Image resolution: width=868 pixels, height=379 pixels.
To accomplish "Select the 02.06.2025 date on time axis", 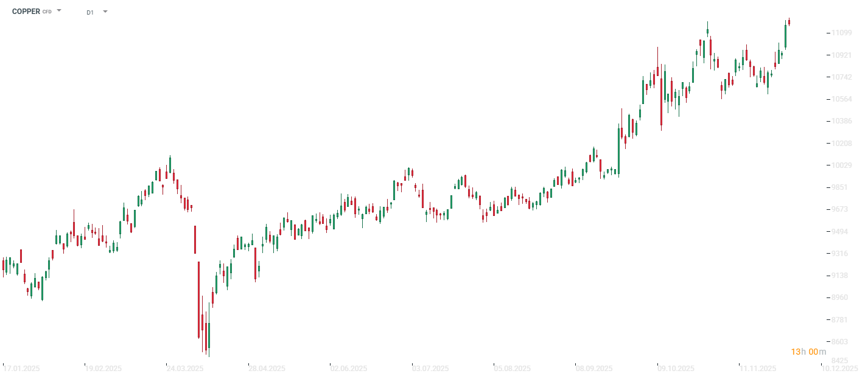I will coord(349,369).
